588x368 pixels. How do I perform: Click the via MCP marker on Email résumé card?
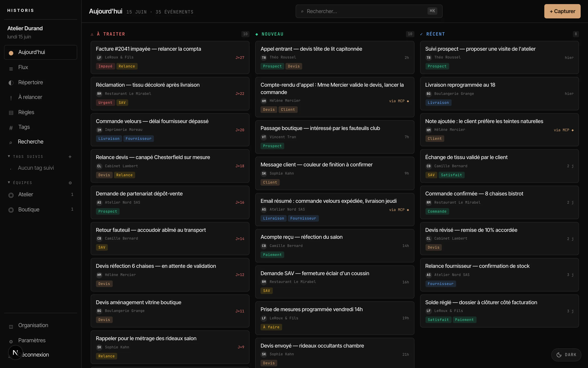pos(399,210)
